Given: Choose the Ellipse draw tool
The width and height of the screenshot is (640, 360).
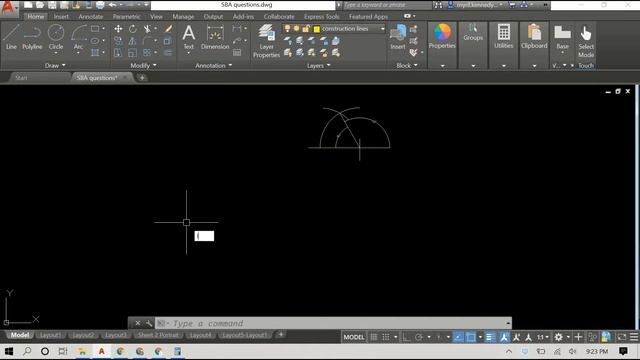Looking at the screenshot, I should (95, 41).
